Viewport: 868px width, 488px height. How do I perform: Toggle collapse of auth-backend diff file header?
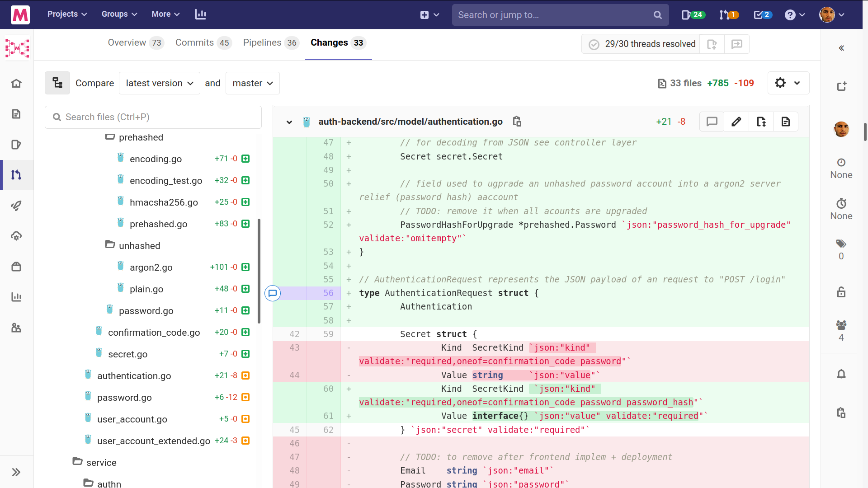click(x=288, y=122)
